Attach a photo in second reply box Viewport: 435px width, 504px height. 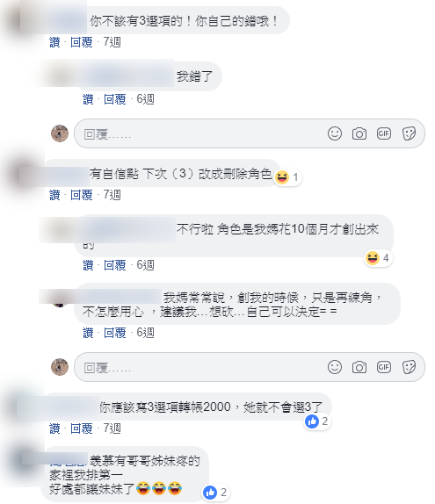(359, 367)
